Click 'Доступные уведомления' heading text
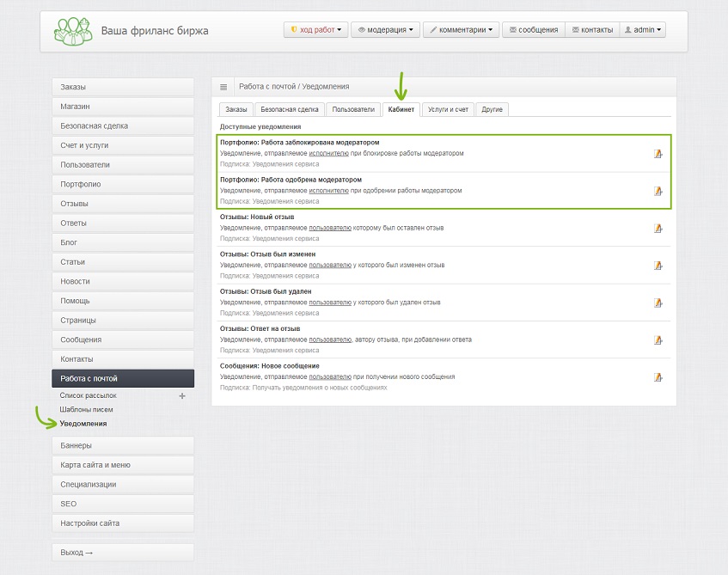Screen dimensions: 728x575 pos(260,126)
